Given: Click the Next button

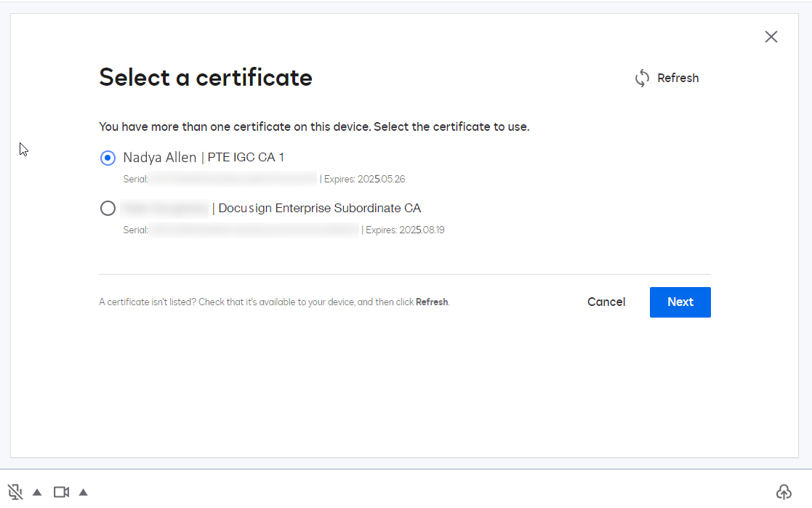Looking at the screenshot, I should click(x=680, y=302).
